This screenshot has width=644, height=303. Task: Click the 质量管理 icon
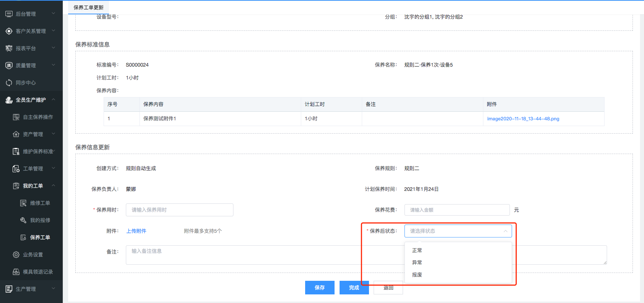click(x=9, y=66)
